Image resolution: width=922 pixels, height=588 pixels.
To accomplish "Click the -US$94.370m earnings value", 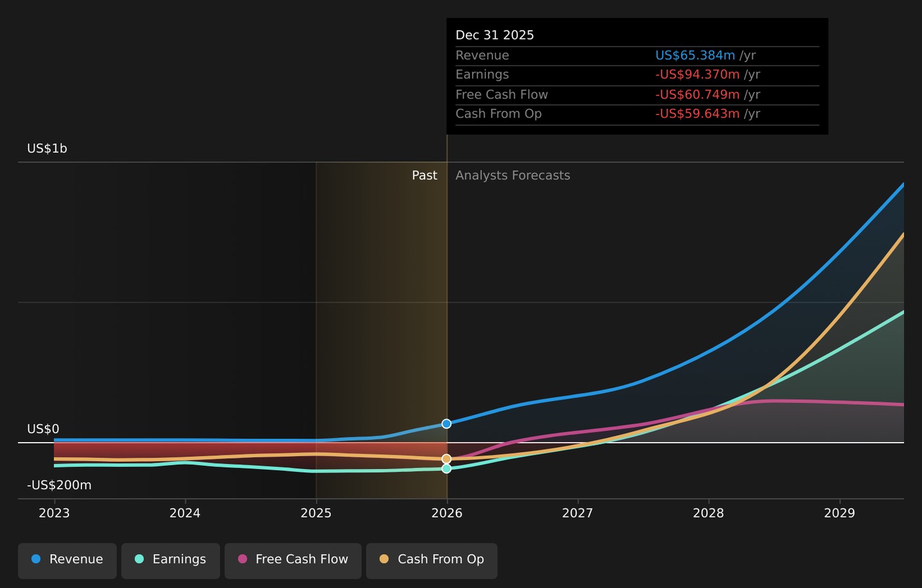I will 697,74.
